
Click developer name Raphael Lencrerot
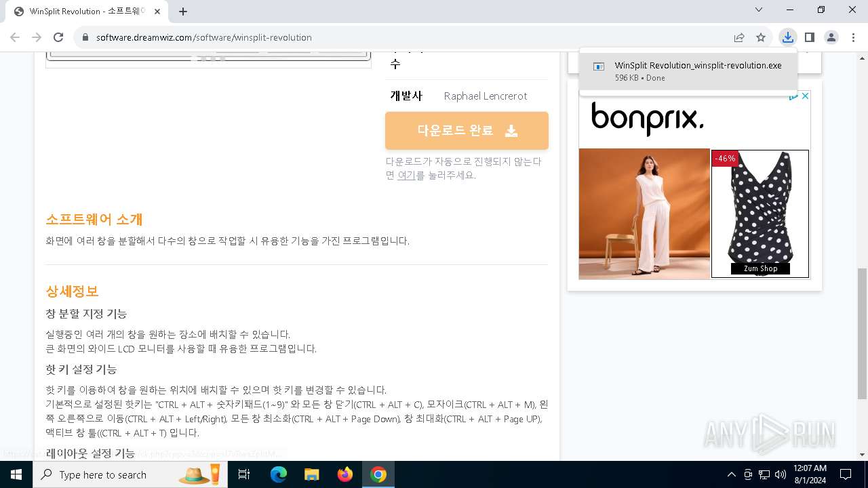coord(486,96)
